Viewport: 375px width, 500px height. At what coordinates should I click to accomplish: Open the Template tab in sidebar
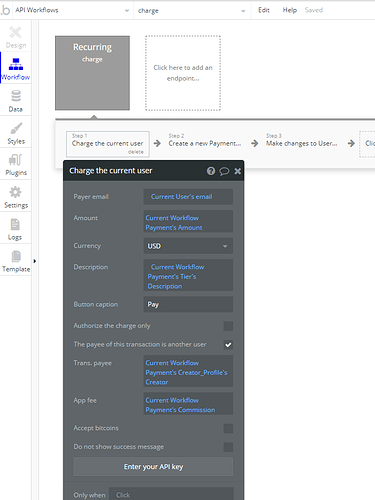[15, 261]
